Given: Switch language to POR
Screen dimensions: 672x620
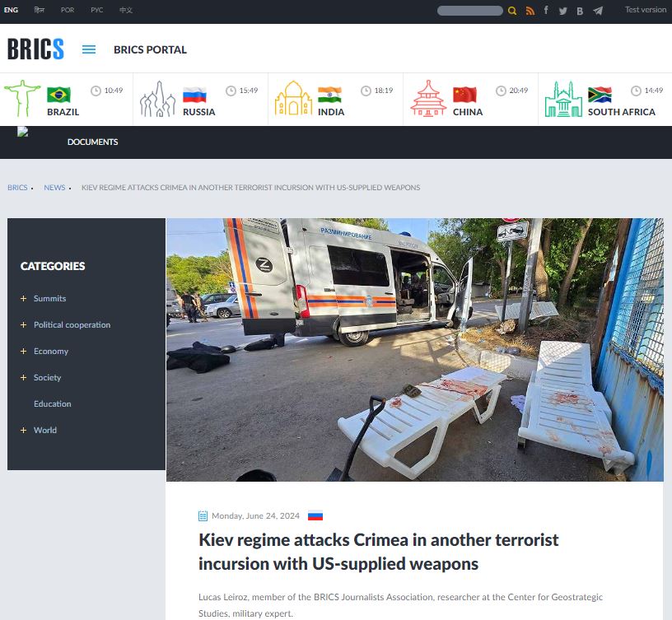Looking at the screenshot, I should [68, 10].
